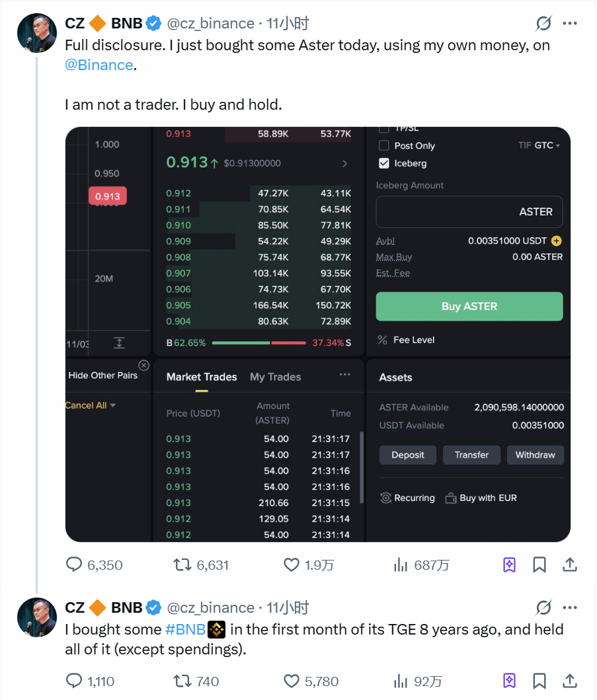Click the reply icon on Aster tweet
Image resolution: width=597 pixels, height=700 pixels.
(75, 565)
